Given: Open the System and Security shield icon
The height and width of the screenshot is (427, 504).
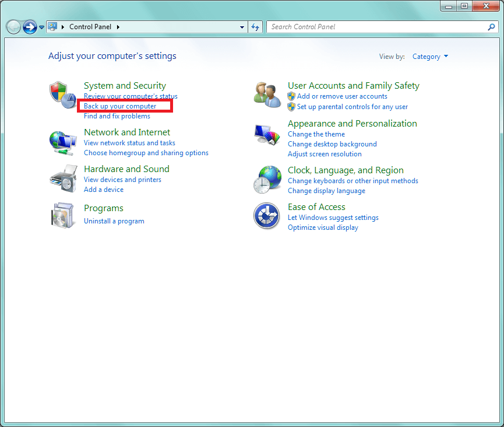Looking at the screenshot, I should click(63, 95).
